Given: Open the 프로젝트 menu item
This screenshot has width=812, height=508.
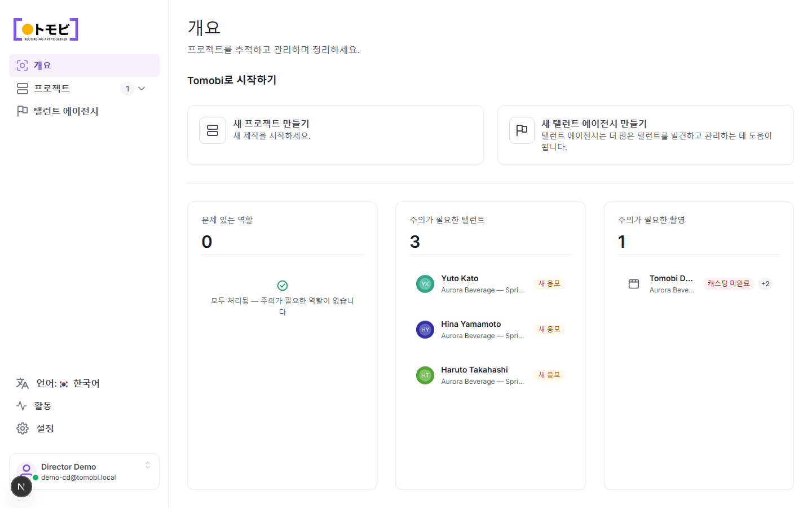Looking at the screenshot, I should click(x=84, y=89).
